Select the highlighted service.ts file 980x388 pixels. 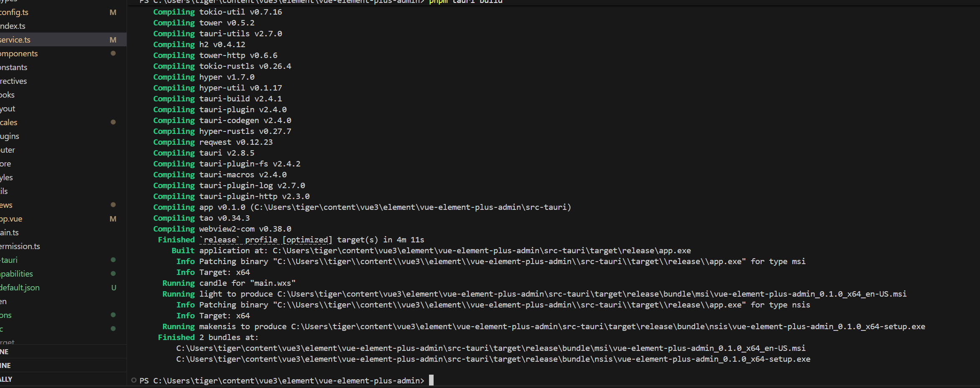[63, 40]
